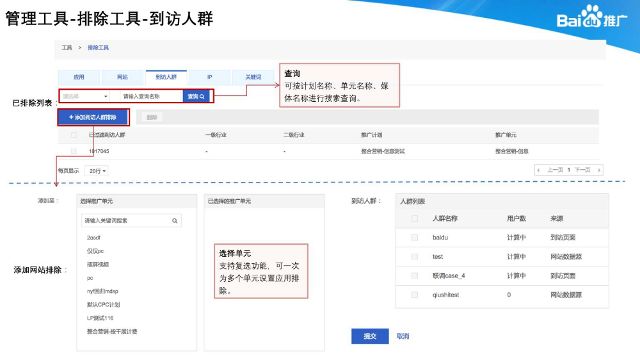
Task: Click the 一级行业 column header
Action: tap(216, 135)
